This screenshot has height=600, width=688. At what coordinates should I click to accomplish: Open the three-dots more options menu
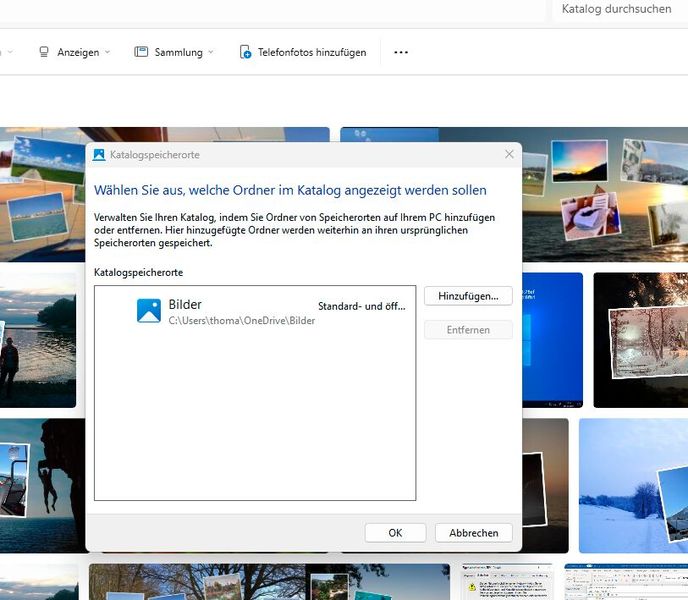pos(401,52)
